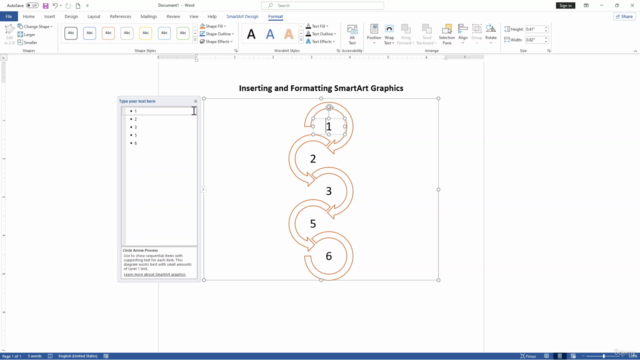Image resolution: width=640 pixels, height=360 pixels.
Task: Select the orange outline shape style
Action: click(108, 33)
